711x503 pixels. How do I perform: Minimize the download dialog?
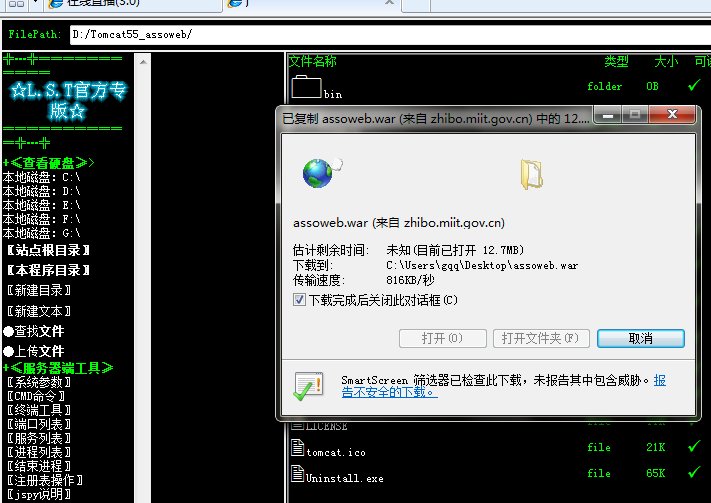(x=608, y=115)
